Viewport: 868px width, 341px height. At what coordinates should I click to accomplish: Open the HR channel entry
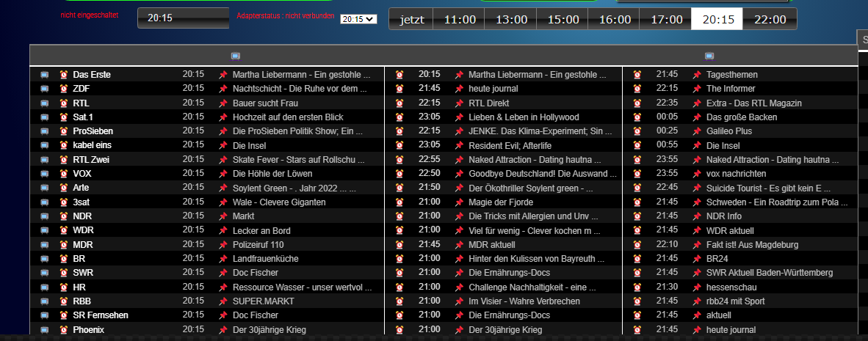click(79, 287)
